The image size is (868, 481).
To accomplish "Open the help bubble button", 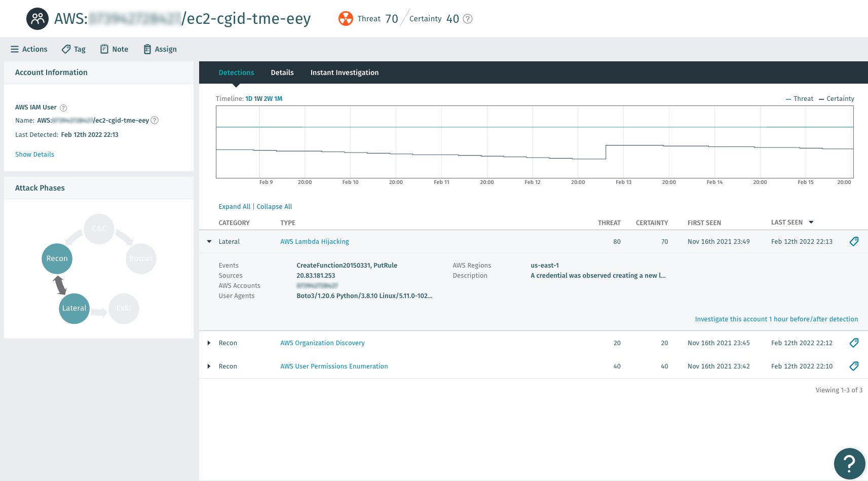I will pyautogui.click(x=849, y=463).
